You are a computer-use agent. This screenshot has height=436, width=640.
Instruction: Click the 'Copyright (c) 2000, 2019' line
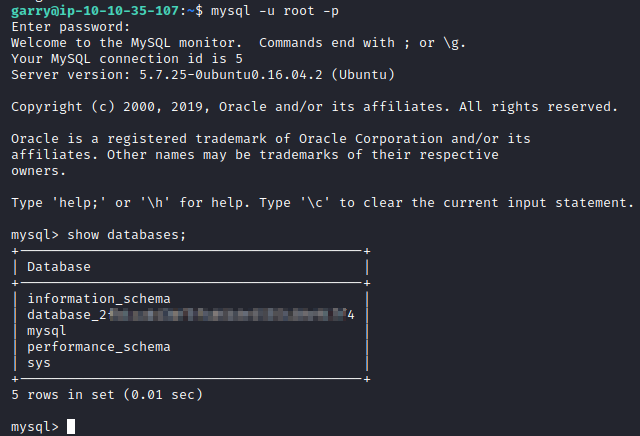tap(313, 107)
